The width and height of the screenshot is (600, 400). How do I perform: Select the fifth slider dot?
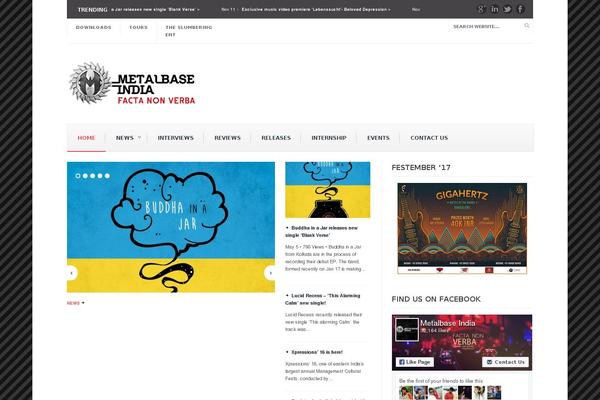pos(107,176)
